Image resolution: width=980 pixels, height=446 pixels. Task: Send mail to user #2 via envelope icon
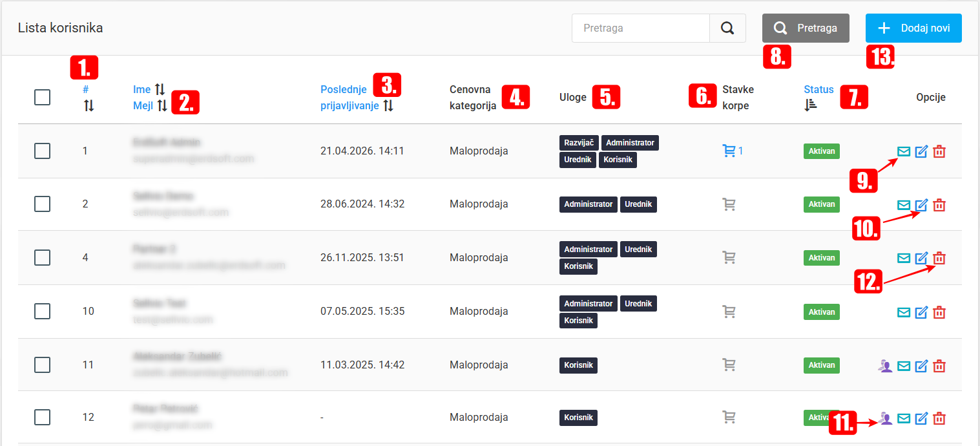point(904,205)
